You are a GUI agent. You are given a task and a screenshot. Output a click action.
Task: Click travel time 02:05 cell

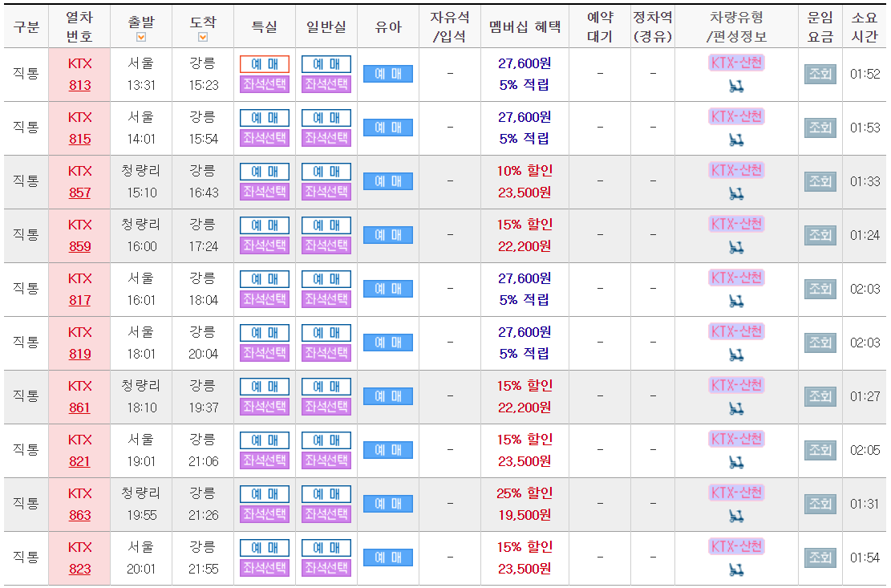click(865, 451)
